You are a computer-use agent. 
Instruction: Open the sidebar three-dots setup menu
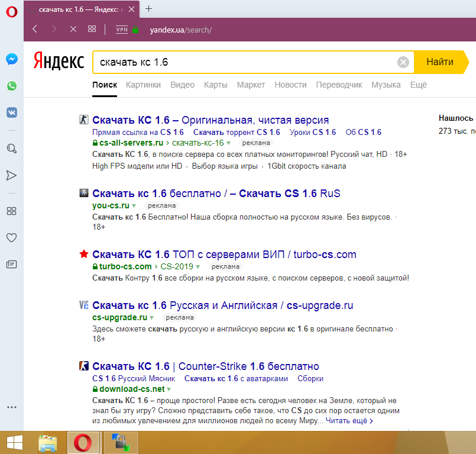(12, 407)
